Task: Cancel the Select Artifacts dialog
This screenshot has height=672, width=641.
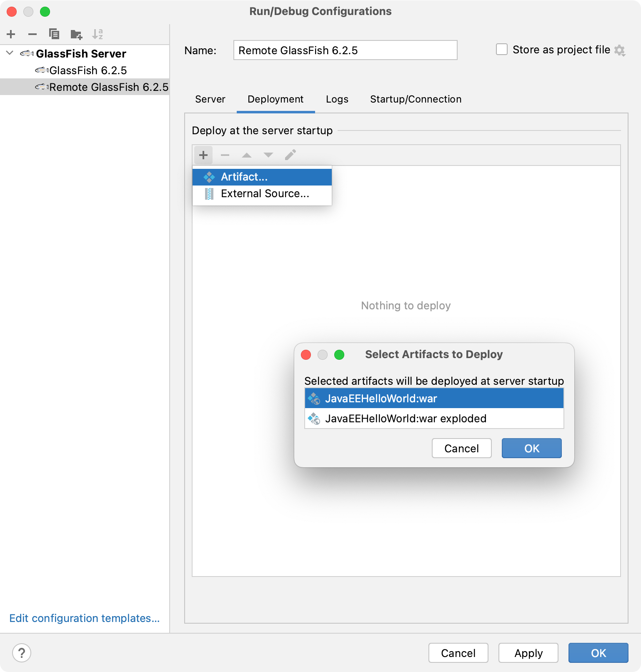Action: 461,448
